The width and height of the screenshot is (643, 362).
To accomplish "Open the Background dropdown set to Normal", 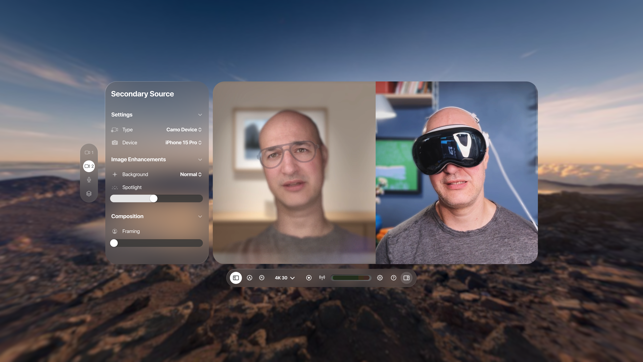I will pyautogui.click(x=191, y=174).
